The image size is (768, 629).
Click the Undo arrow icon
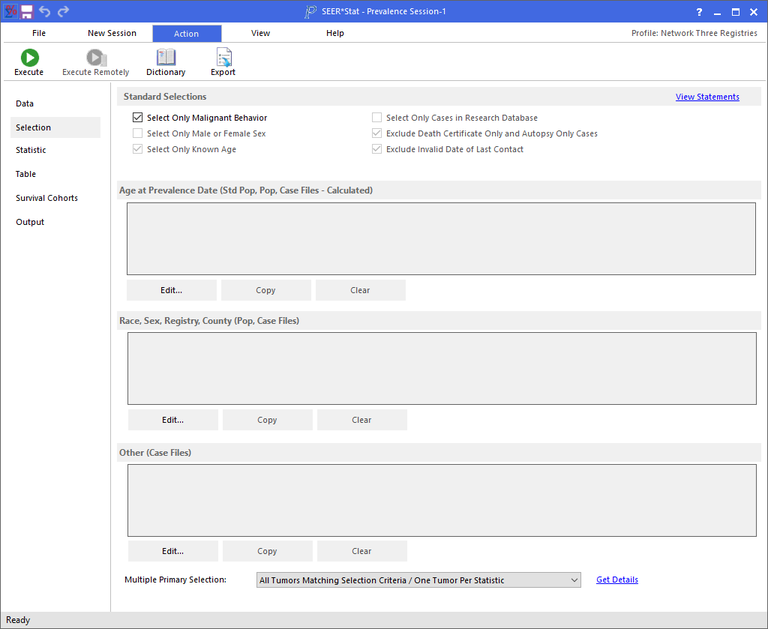pos(45,11)
